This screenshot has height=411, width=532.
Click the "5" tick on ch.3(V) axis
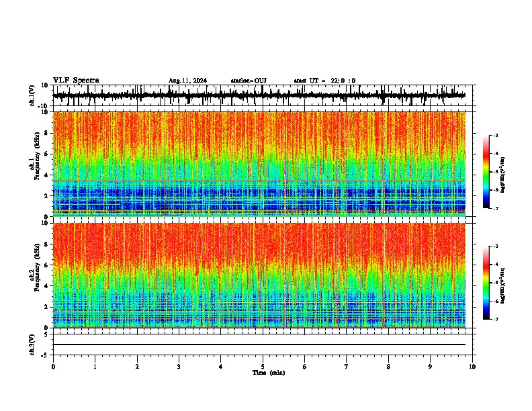(47, 334)
